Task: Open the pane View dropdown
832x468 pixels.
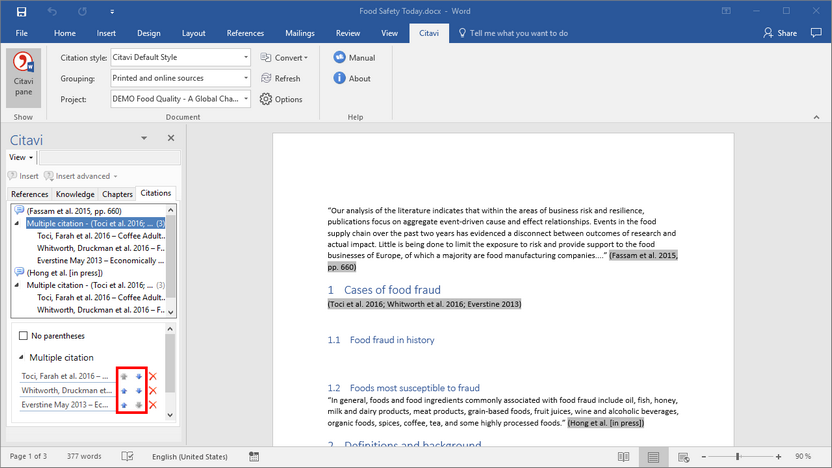Action: click(21, 157)
